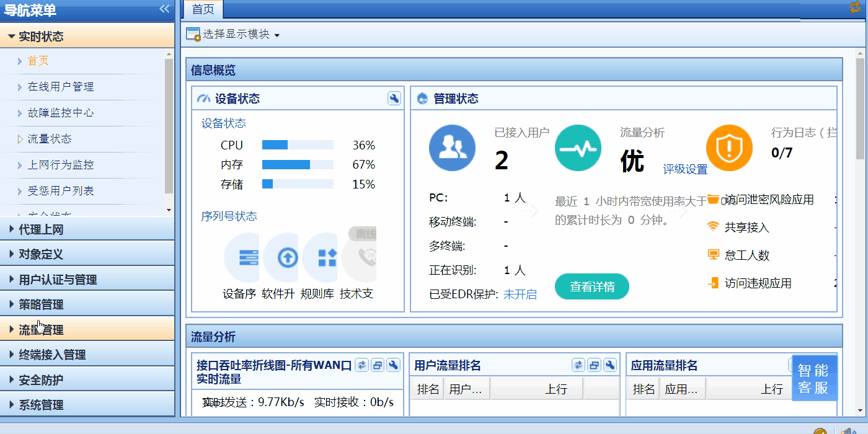
Task: Expand the 系统管理 menu section
Action: pos(87,405)
